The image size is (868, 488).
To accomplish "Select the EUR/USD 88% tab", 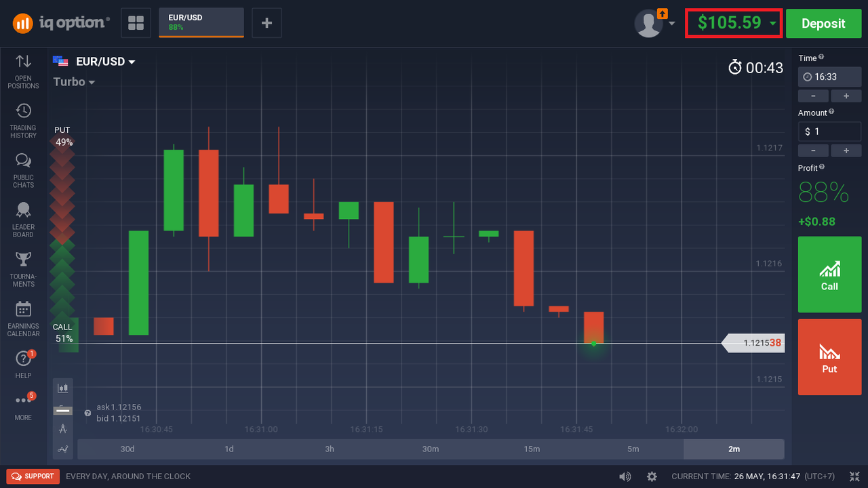I will (x=201, y=22).
